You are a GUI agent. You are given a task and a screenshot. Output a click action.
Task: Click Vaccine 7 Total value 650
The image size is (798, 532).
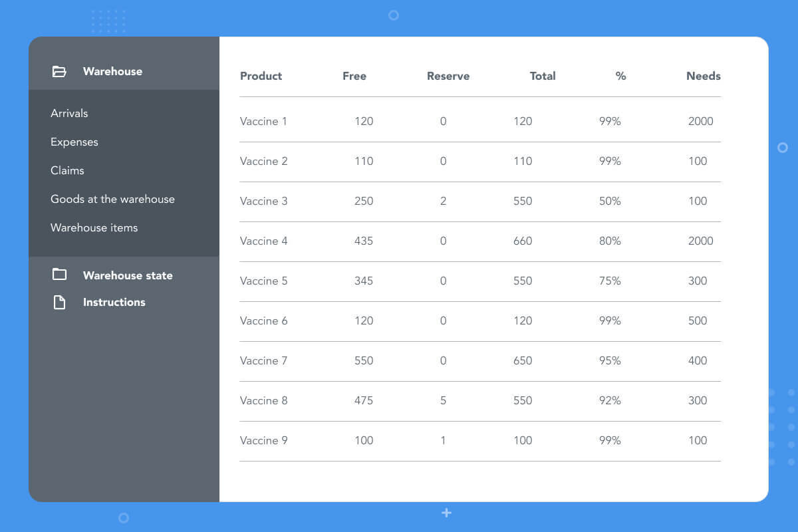[523, 360]
